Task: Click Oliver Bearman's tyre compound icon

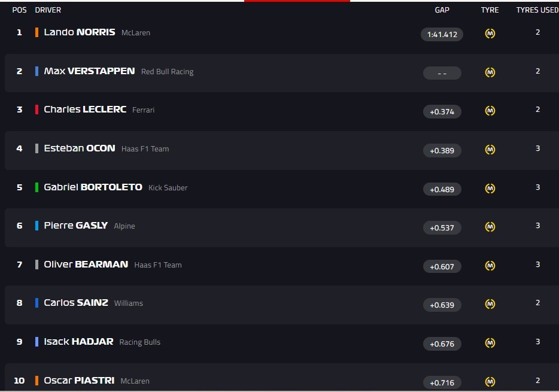Action: coord(490,266)
